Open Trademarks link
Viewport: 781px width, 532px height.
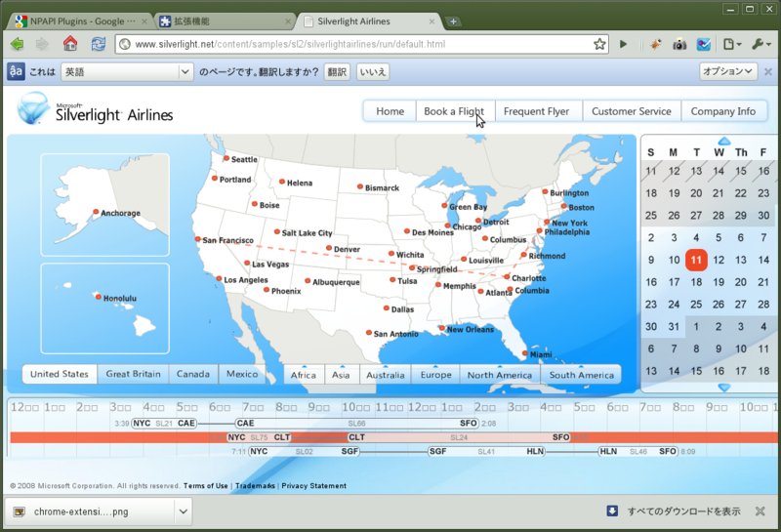(255, 486)
